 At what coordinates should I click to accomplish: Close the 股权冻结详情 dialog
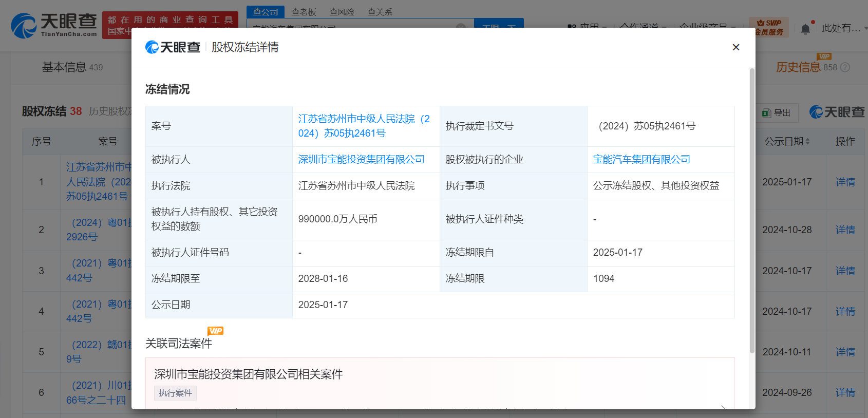coord(735,47)
